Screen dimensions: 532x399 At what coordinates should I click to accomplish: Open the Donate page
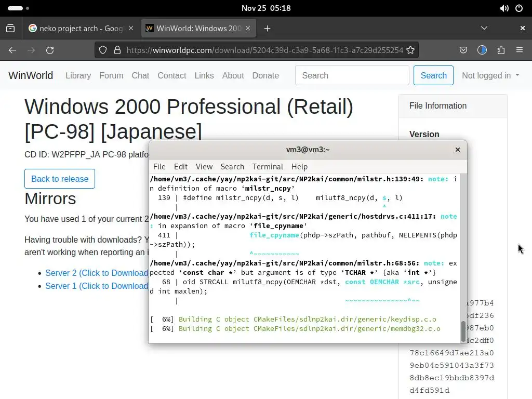pyautogui.click(x=265, y=75)
